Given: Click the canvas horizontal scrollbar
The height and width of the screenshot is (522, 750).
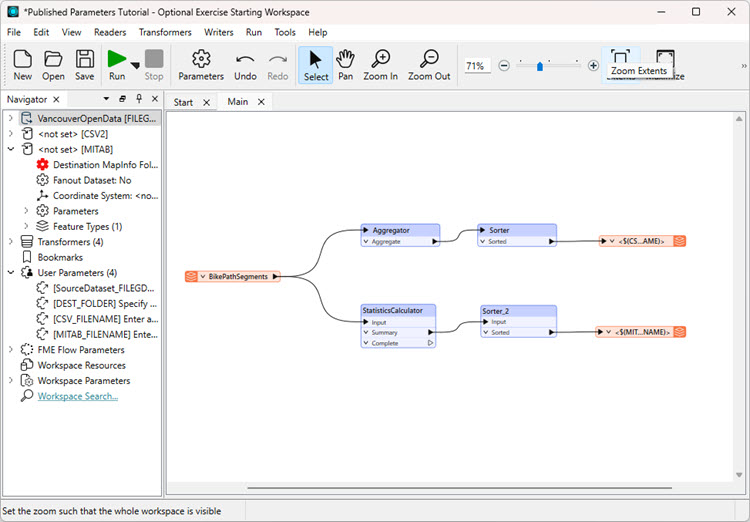Looking at the screenshot, I should click(459, 488).
